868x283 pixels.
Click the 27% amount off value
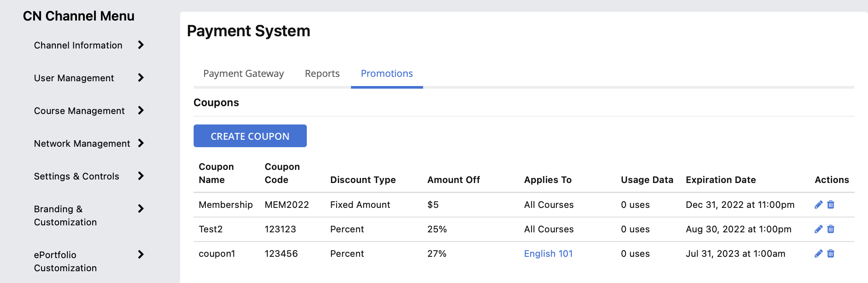click(437, 254)
